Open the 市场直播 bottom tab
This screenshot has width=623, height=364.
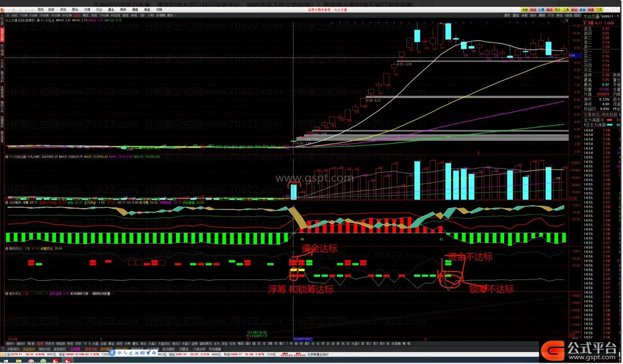(x=215, y=349)
